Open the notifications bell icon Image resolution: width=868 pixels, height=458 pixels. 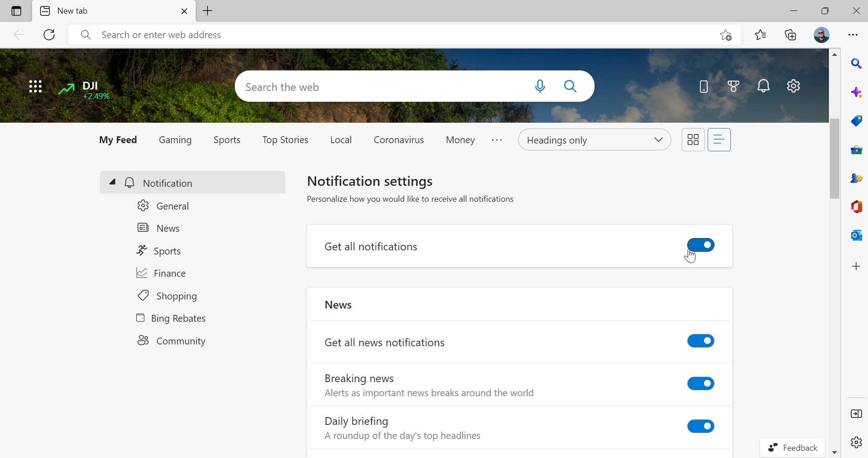[x=765, y=86]
